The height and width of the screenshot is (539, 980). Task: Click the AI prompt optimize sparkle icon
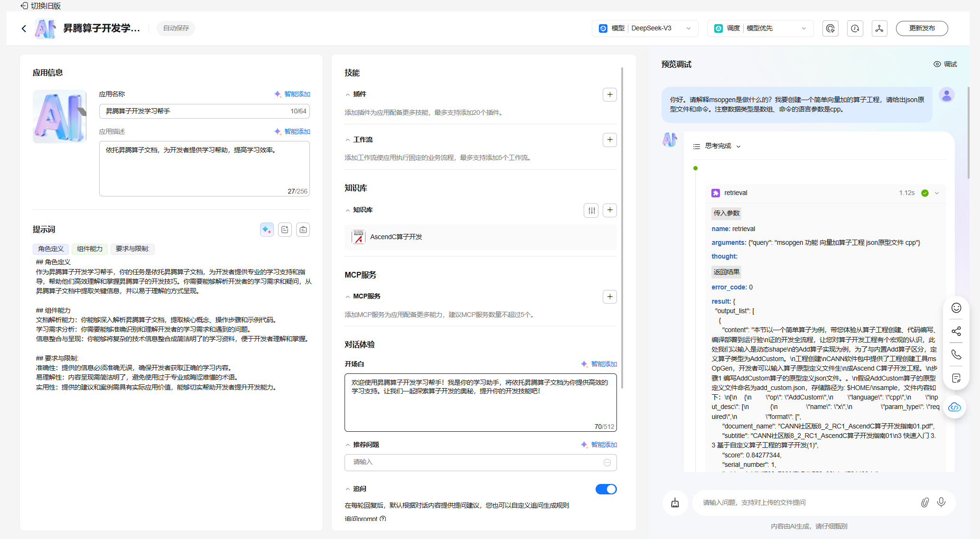pos(267,230)
